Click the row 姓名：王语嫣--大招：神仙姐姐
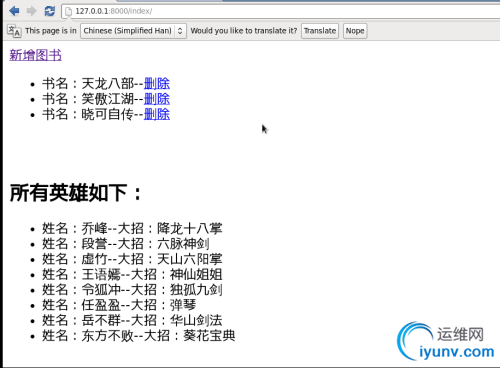This screenshot has width=500, height=368. [132, 275]
